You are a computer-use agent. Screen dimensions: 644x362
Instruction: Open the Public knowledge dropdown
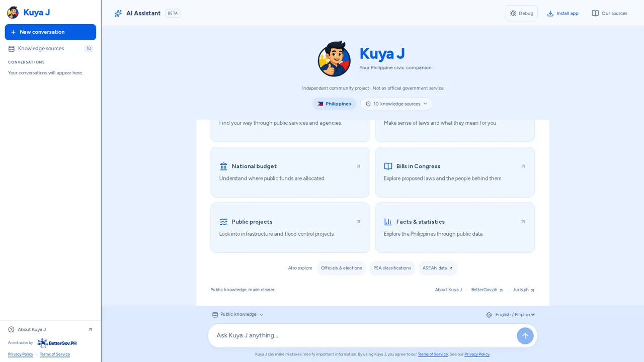(x=238, y=315)
